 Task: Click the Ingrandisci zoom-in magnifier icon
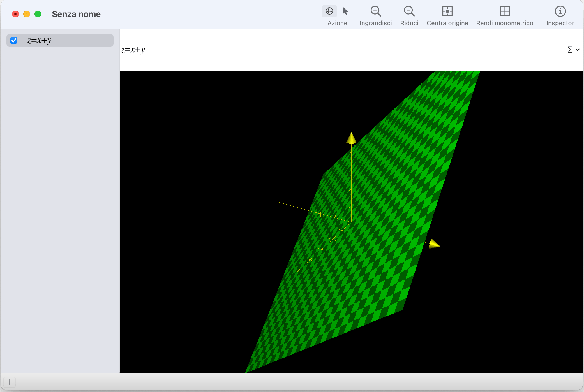(x=375, y=11)
